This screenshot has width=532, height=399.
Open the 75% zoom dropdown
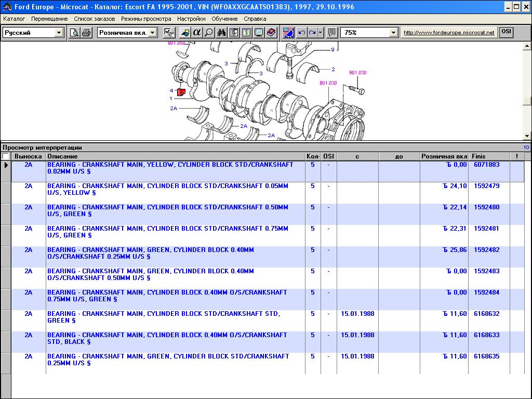click(393, 33)
